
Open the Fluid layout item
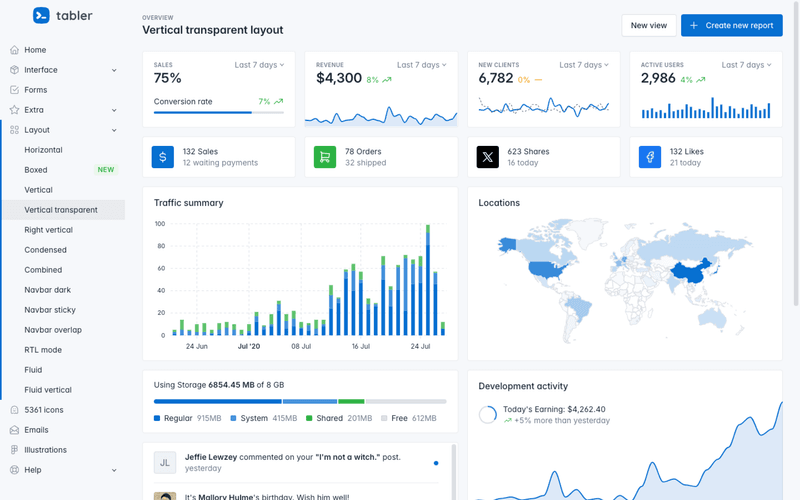click(64, 370)
